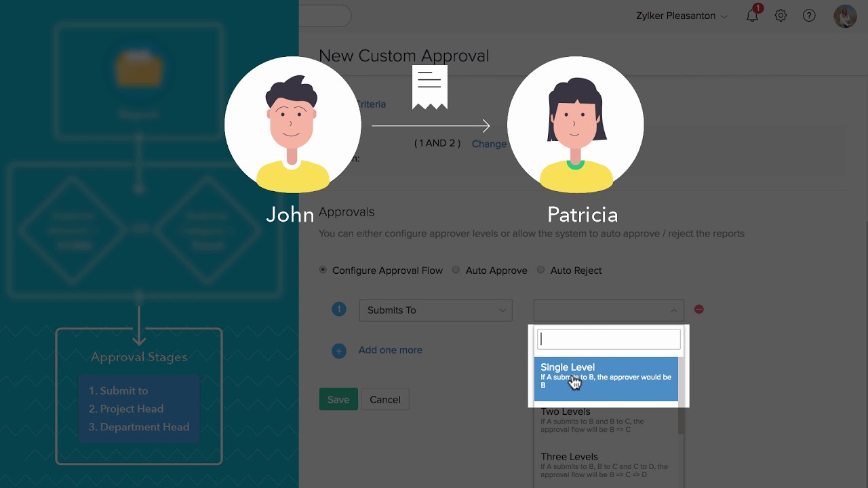Click the Add one more link

(391, 350)
